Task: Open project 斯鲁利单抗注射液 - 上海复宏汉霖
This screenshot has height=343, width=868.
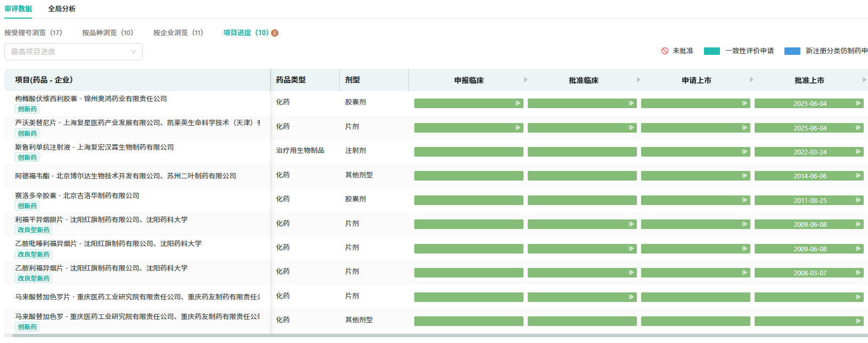Action: click(94, 148)
